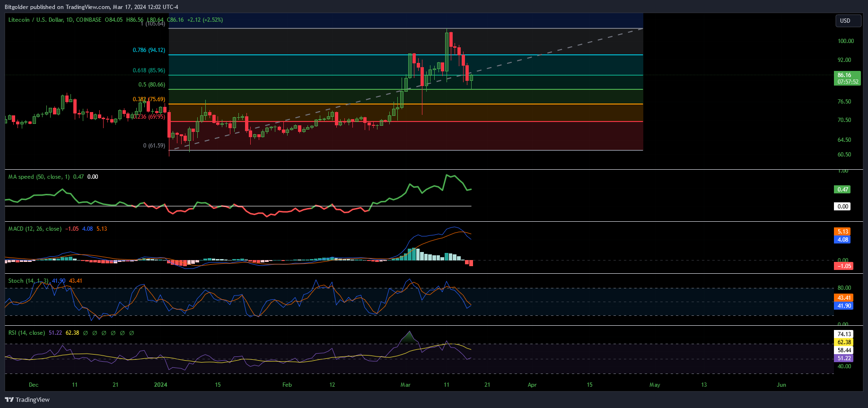Click the Apr label on time axis
Screen dimensions: 868x408
532,385
